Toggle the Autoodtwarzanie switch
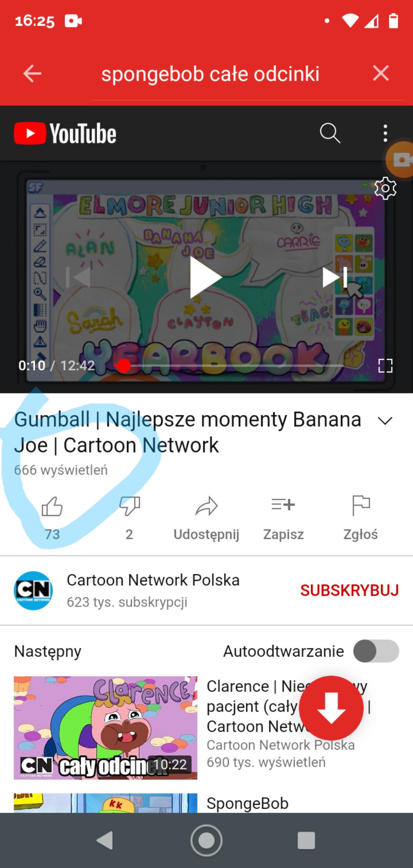413x868 pixels. (376, 651)
